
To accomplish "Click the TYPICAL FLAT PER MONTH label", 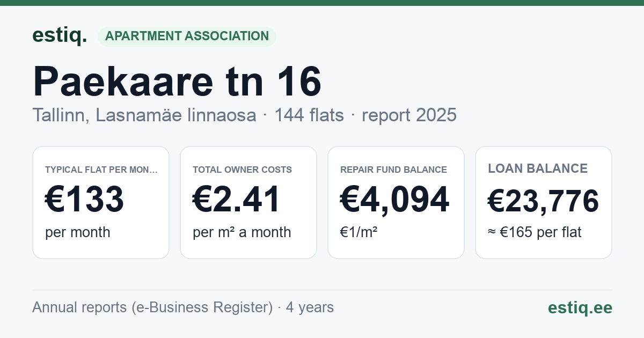I will click(x=101, y=170).
